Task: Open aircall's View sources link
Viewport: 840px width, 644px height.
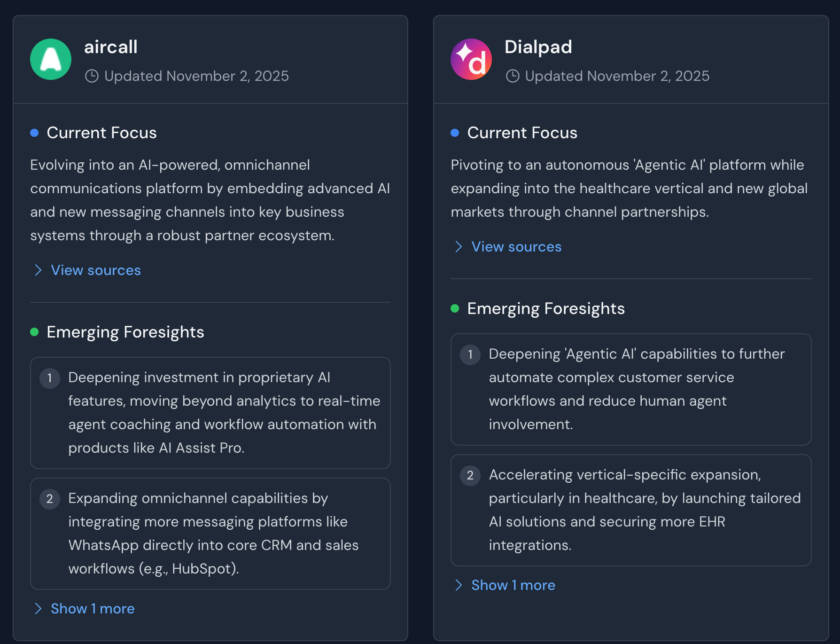Action: coord(96,270)
